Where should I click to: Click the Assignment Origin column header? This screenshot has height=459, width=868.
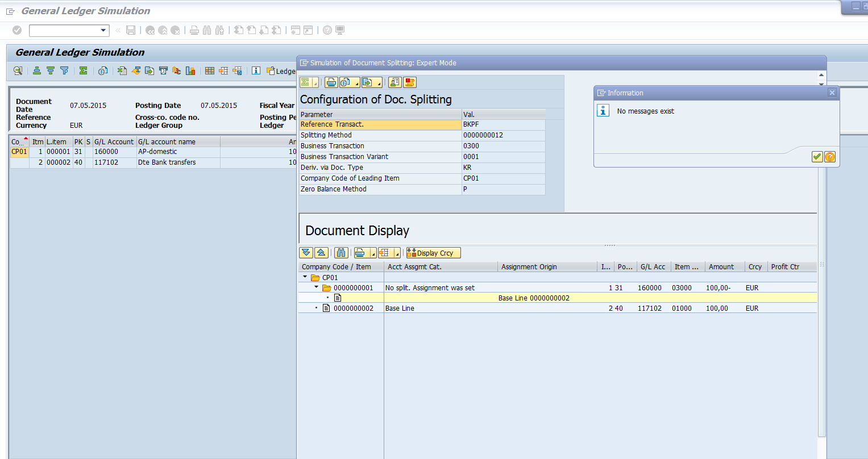(547, 266)
